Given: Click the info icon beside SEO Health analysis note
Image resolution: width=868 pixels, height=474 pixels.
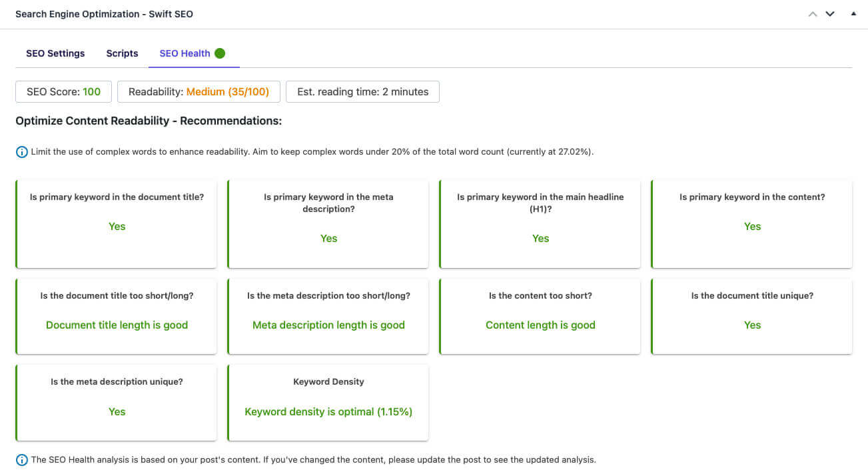Looking at the screenshot, I should coord(22,460).
